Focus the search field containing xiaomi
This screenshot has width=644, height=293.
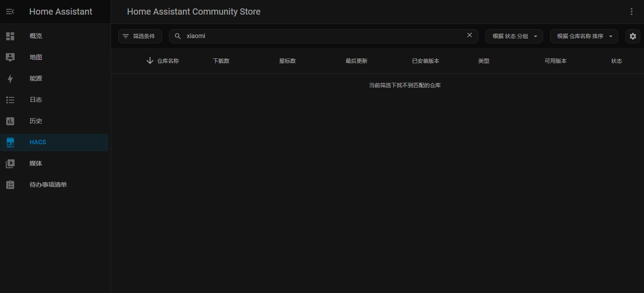324,36
